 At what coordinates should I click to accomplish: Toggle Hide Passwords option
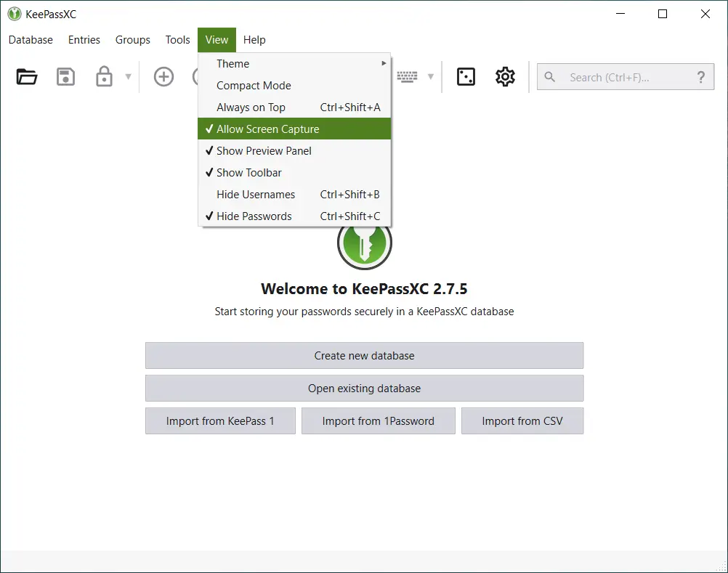coord(294,216)
